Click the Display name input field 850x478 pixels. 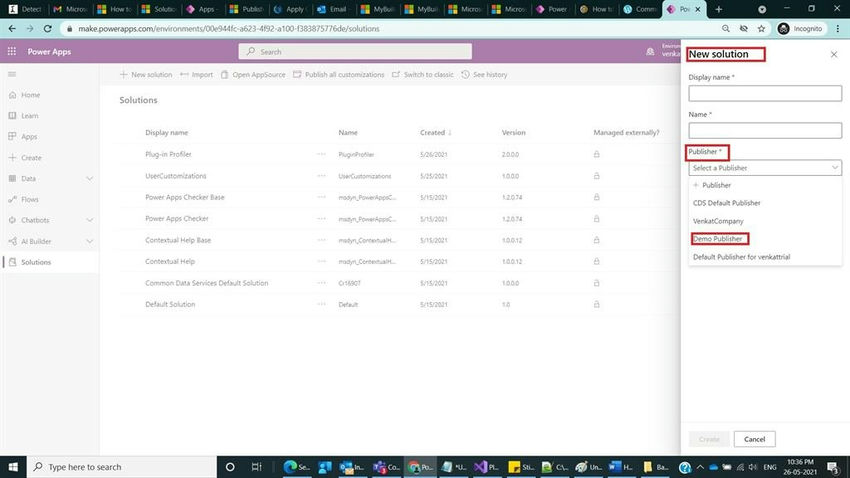click(x=765, y=93)
